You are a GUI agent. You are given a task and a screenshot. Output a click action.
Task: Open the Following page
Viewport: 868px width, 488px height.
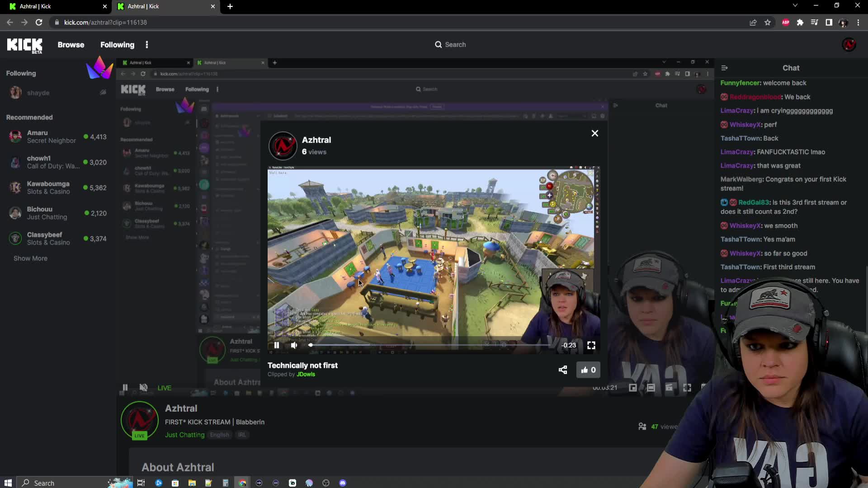(117, 45)
